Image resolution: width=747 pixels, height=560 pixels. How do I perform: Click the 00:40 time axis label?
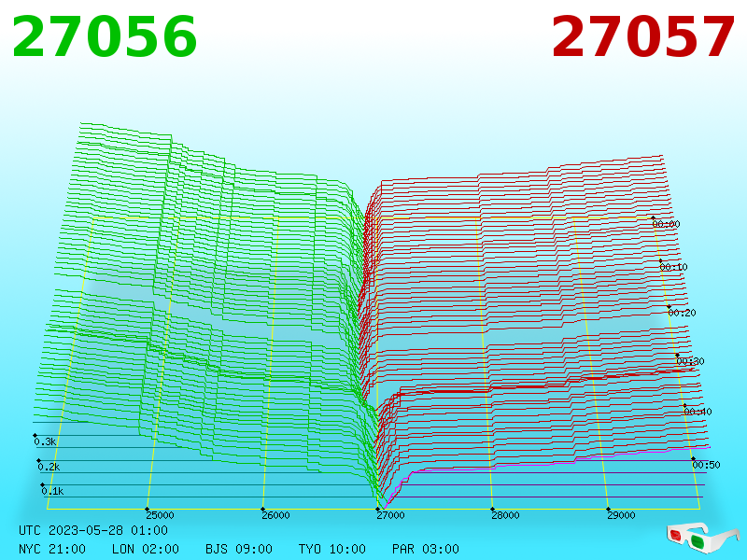[x=698, y=412]
